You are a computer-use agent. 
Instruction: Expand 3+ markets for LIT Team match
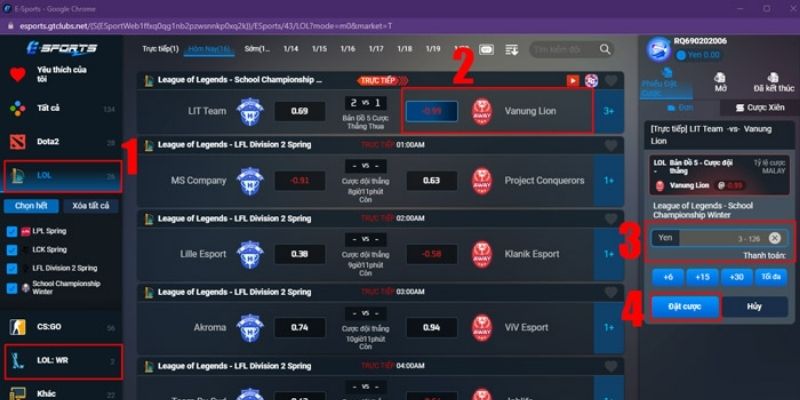pyautogui.click(x=609, y=112)
